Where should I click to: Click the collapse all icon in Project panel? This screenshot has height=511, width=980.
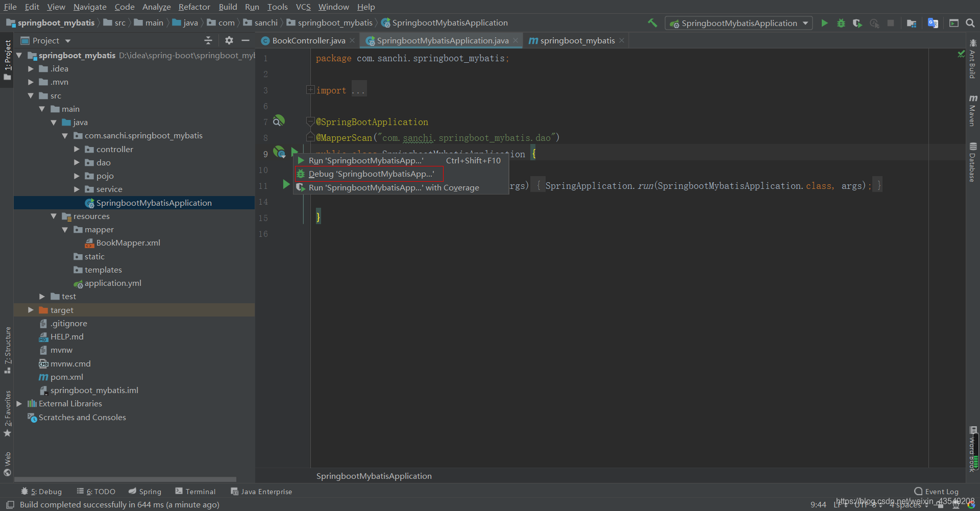(208, 40)
